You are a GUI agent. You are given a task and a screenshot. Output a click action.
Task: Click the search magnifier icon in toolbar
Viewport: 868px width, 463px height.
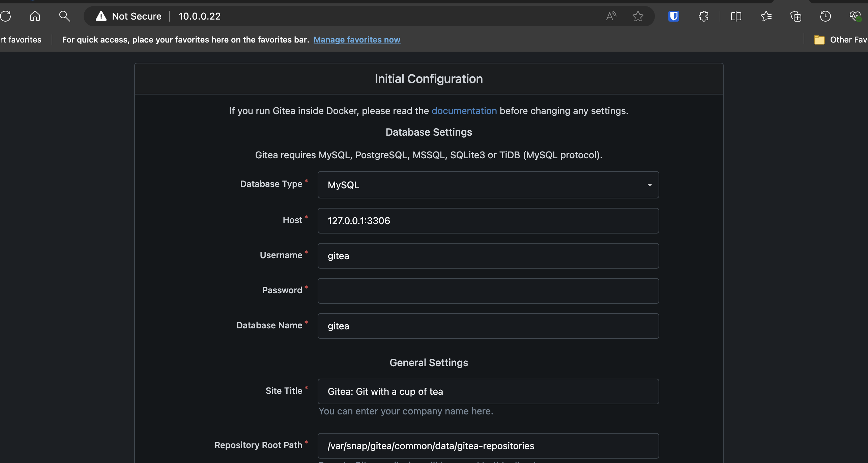coord(64,16)
